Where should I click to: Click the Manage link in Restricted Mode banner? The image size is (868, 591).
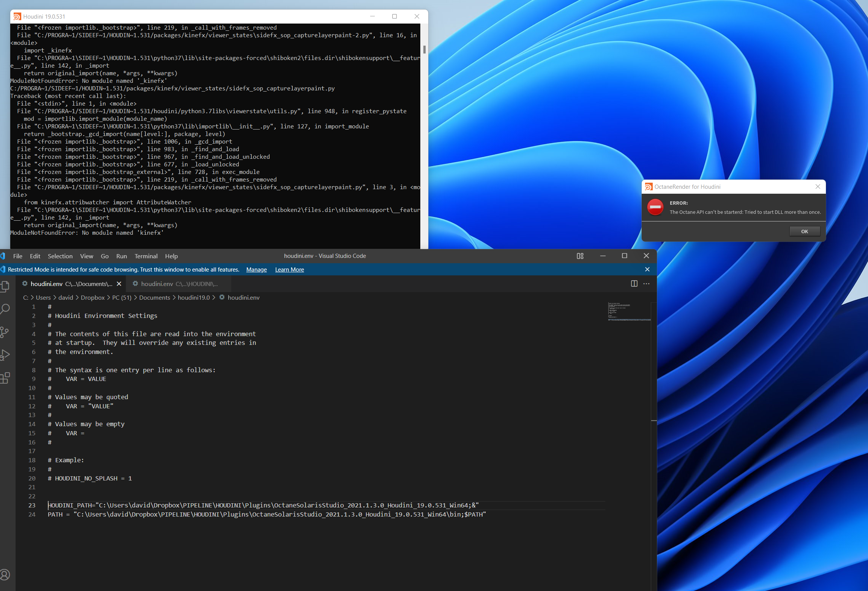tap(256, 270)
